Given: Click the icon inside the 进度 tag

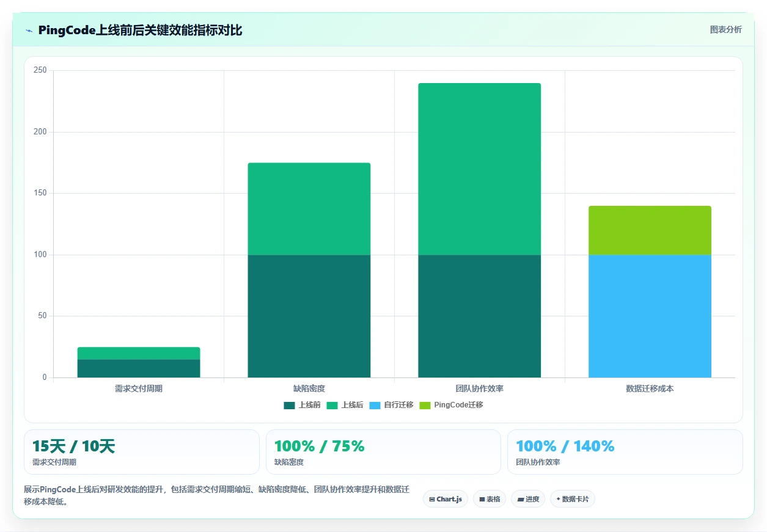Looking at the screenshot, I should tap(520, 500).
